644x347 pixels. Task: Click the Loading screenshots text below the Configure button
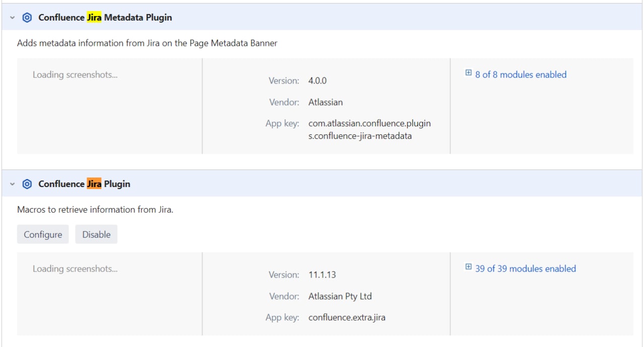point(75,269)
